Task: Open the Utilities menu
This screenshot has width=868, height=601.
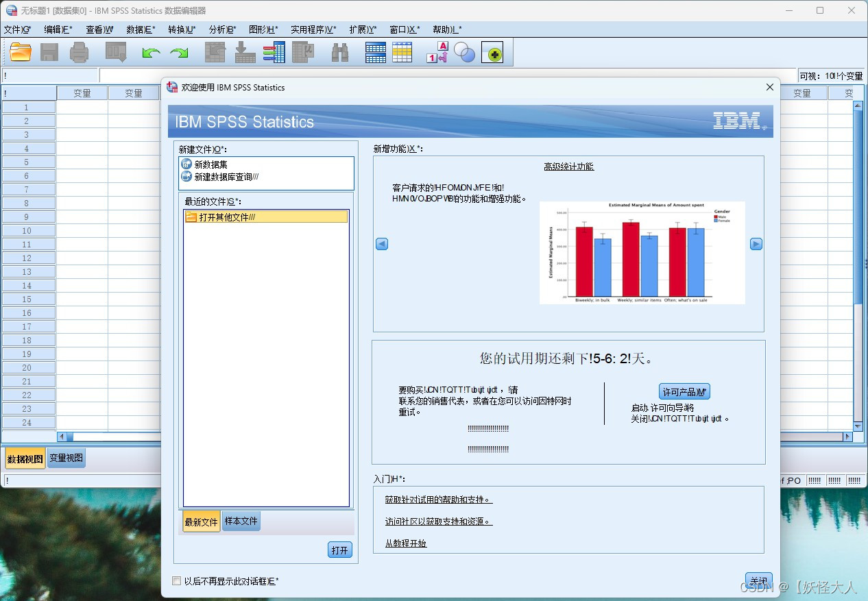Action: (313, 29)
